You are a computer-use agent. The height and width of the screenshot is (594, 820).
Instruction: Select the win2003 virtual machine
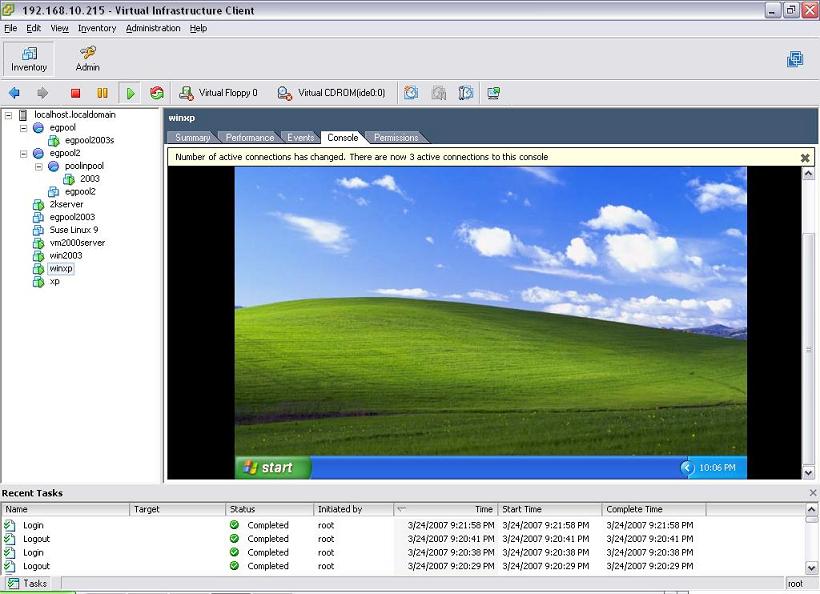(x=66, y=256)
